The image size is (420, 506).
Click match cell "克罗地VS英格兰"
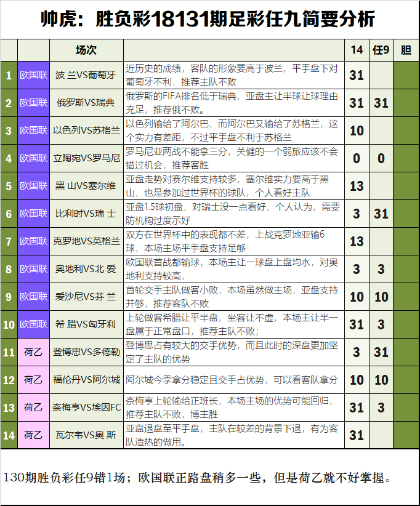click(x=86, y=241)
